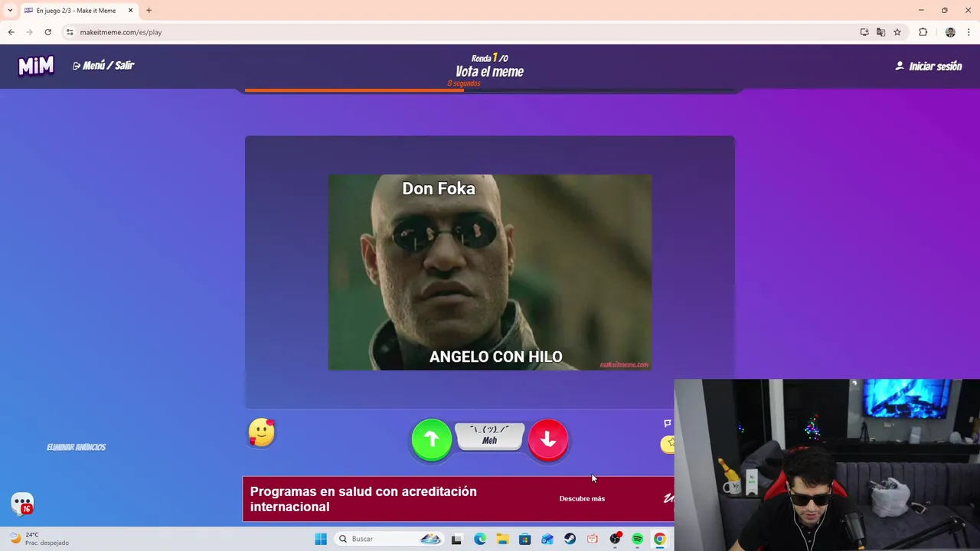The image size is (980, 551).
Task: Open the Chrome extensions menu
Action: click(x=923, y=32)
